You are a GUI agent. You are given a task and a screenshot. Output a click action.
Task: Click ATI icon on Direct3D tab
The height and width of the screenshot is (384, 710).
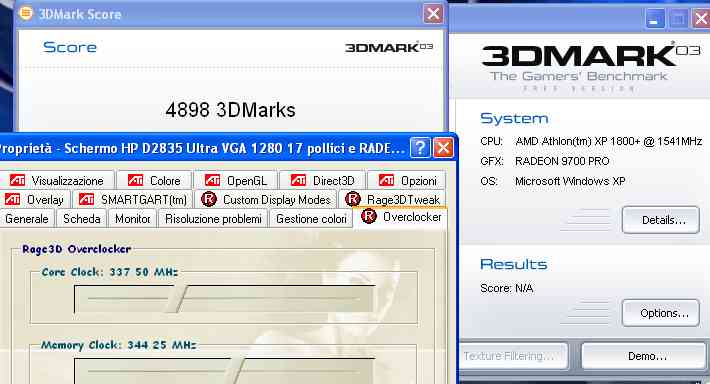pos(298,180)
